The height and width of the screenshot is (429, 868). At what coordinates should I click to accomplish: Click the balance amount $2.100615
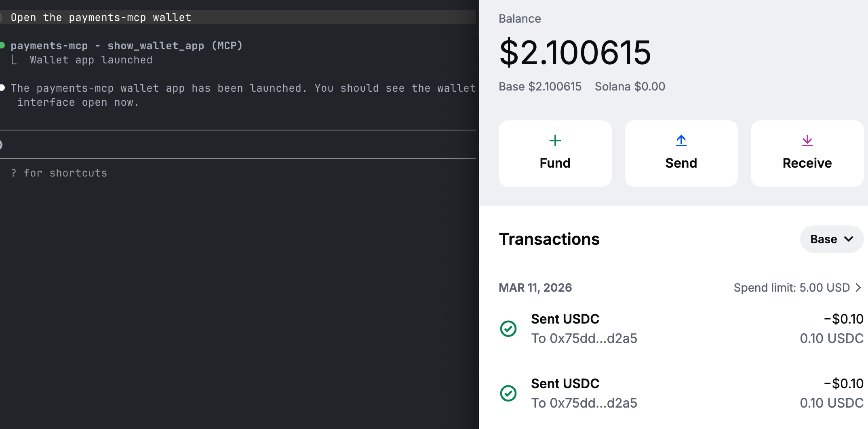pos(575,53)
